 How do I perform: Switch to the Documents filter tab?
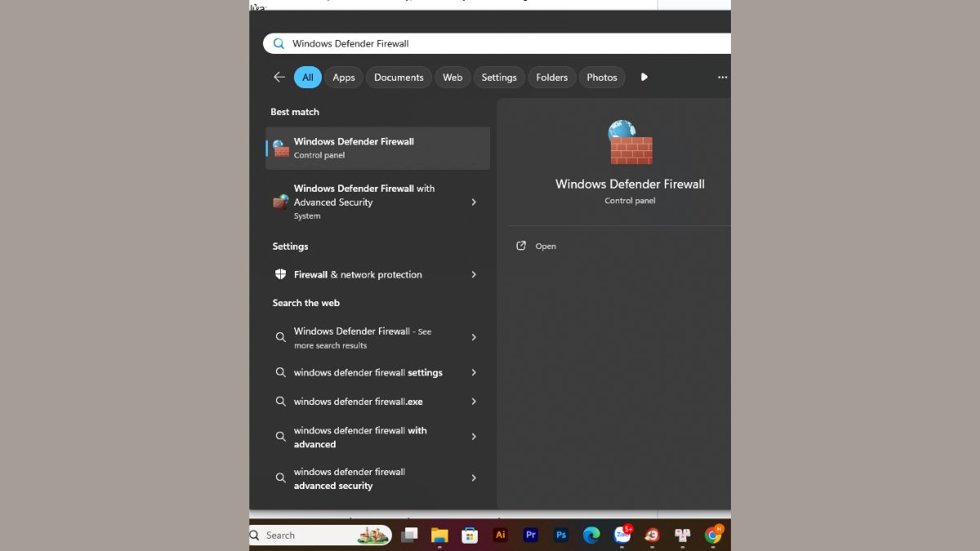click(x=399, y=78)
